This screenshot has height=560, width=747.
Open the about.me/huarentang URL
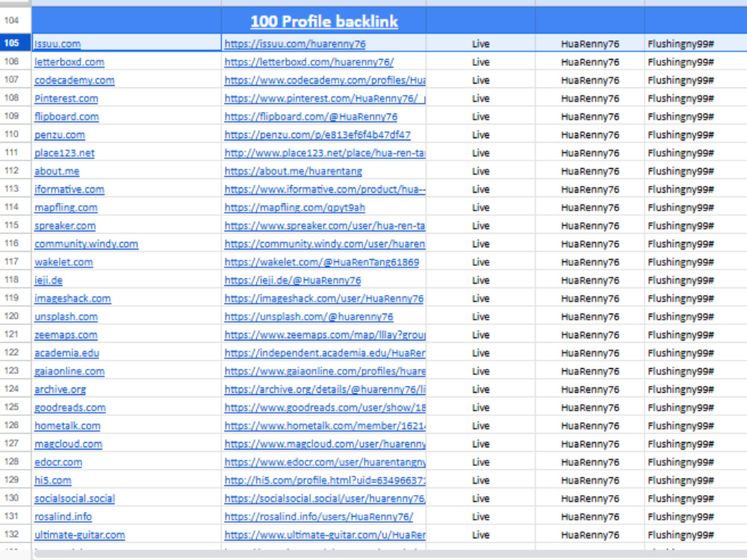293,171
